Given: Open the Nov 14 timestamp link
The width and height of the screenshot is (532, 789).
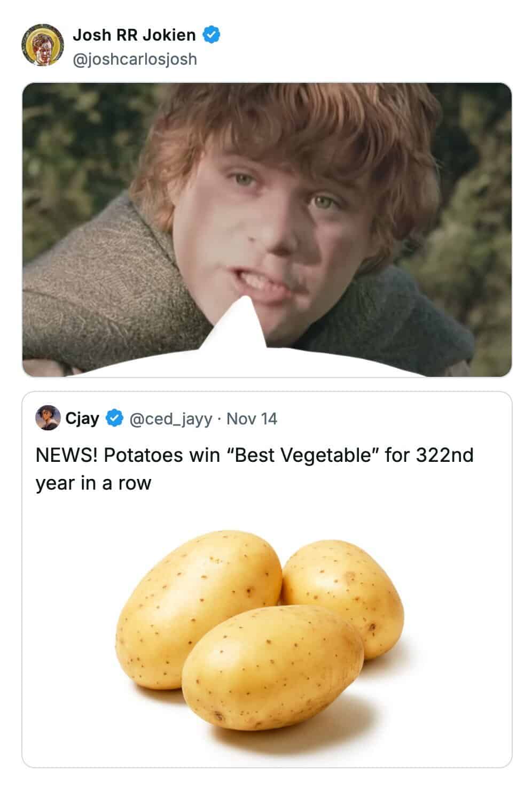Looking at the screenshot, I should pos(252,419).
